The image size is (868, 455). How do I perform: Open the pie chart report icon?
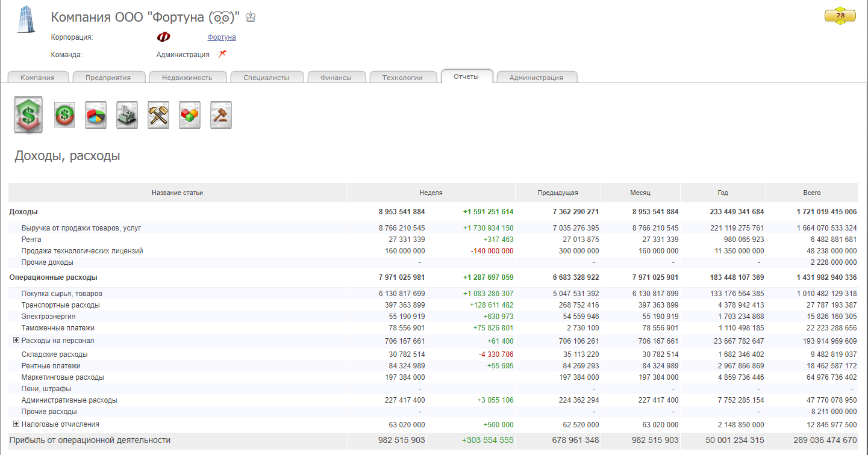pos(96,114)
